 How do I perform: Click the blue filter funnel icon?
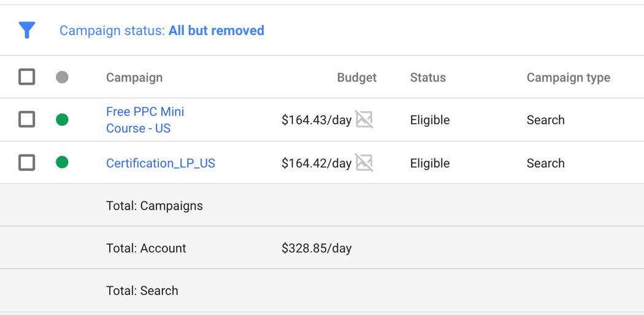pos(27,31)
